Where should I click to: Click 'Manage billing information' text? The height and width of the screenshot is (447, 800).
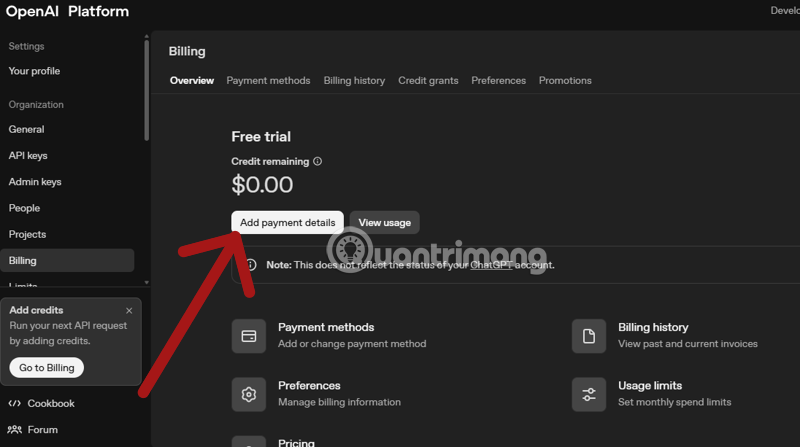coord(339,402)
